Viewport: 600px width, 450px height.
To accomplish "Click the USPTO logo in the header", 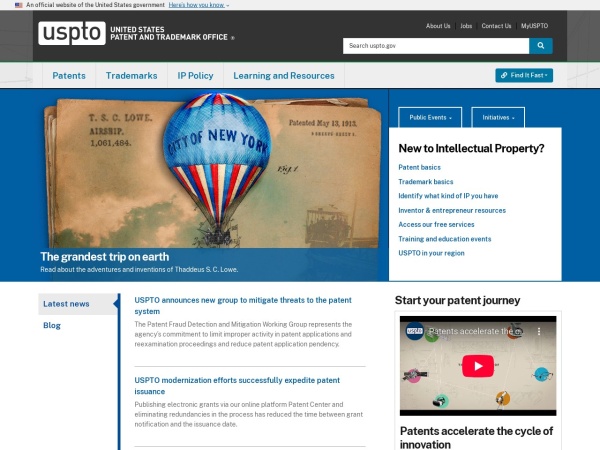I will pos(72,33).
